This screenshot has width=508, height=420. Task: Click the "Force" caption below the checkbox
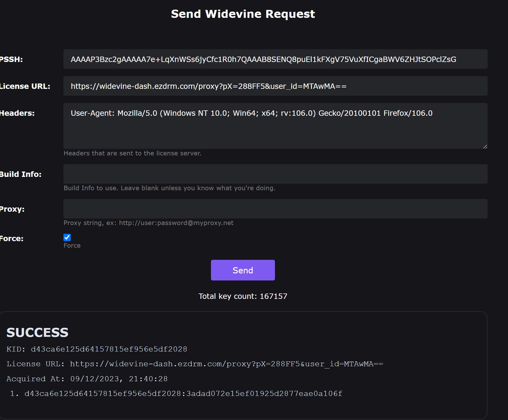point(72,246)
